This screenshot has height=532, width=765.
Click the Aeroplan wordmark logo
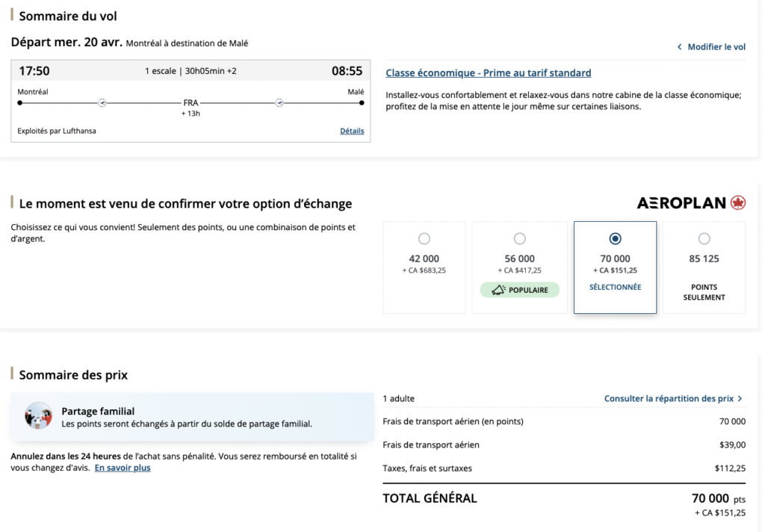(x=681, y=203)
